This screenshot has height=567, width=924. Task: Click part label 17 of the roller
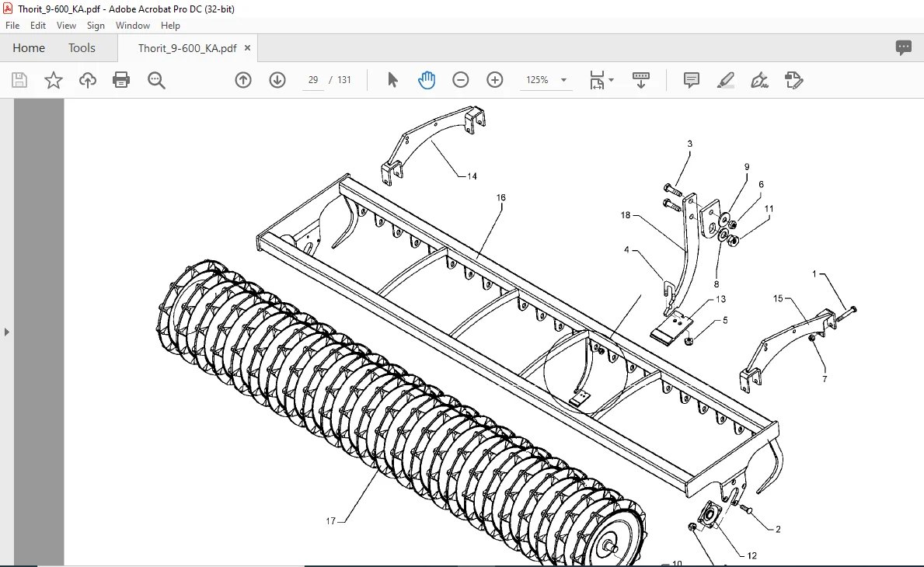(330, 521)
